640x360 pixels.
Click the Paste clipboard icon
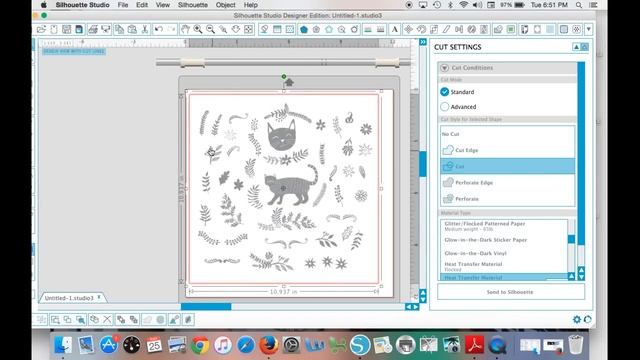(x=132, y=29)
